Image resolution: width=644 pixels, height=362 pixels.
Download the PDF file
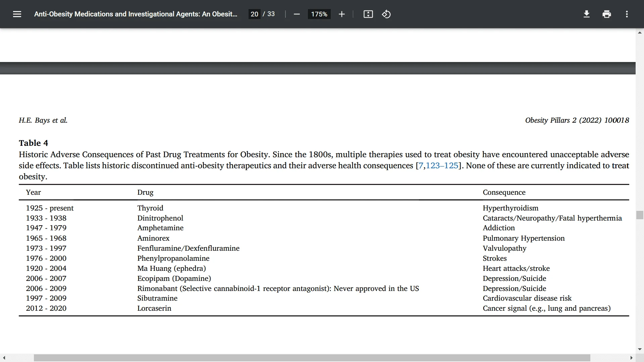click(586, 14)
